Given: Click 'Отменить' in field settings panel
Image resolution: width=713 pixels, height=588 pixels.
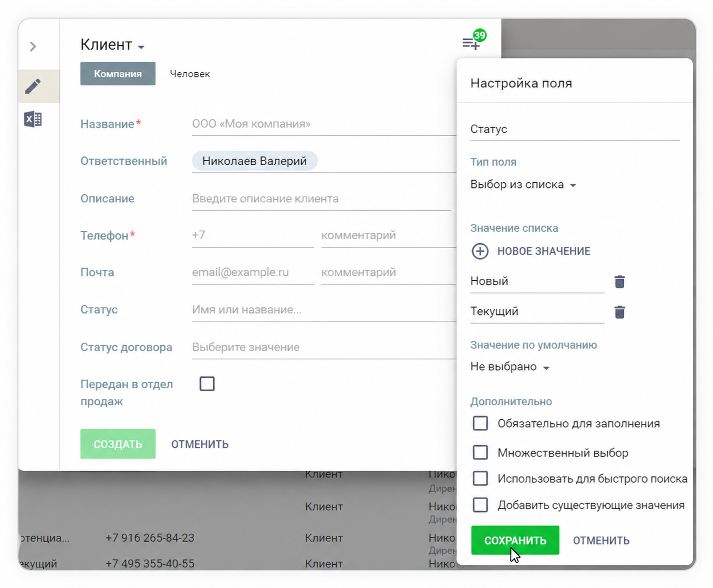Looking at the screenshot, I should click(x=601, y=541).
